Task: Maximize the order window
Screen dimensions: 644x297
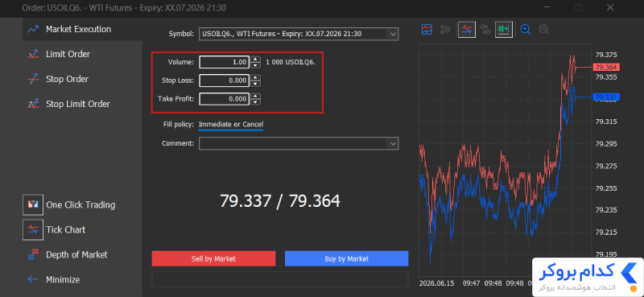Action: (x=578, y=7)
